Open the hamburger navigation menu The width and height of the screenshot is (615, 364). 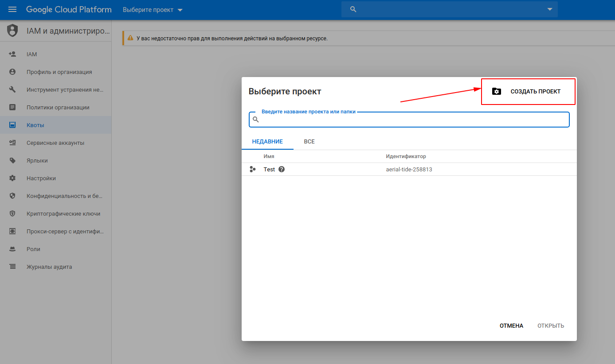(12, 9)
